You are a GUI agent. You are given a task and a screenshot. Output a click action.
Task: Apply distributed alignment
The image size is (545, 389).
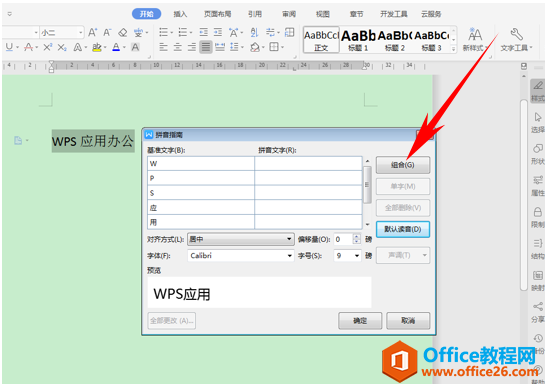(220, 47)
